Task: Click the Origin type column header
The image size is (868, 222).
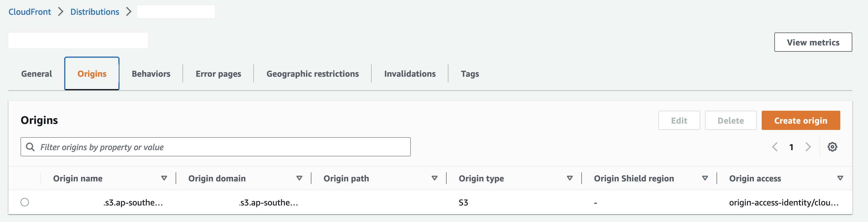Action: pos(481,178)
